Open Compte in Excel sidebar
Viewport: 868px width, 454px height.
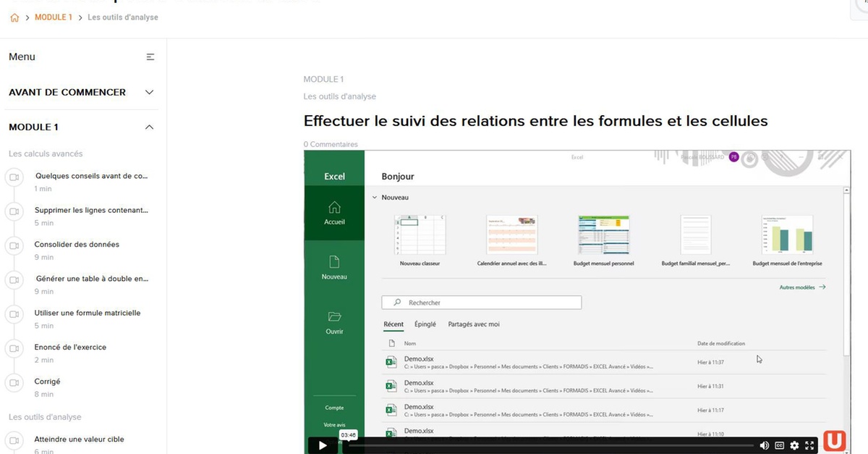[334, 408]
